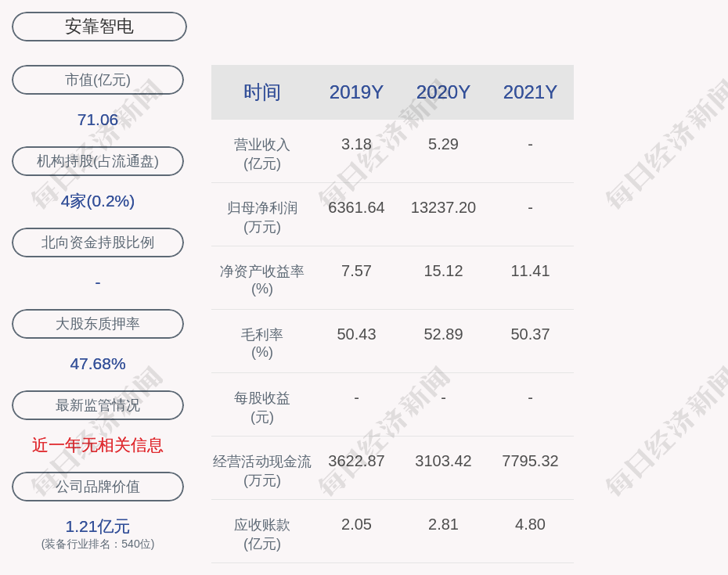Click the 公司品牌价值 label pill
This screenshot has width=728, height=575.
coord(98,487)
